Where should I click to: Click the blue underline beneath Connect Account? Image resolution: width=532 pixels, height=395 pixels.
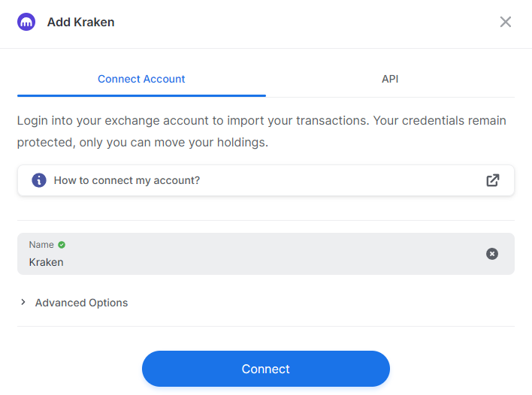click(141, 95)
